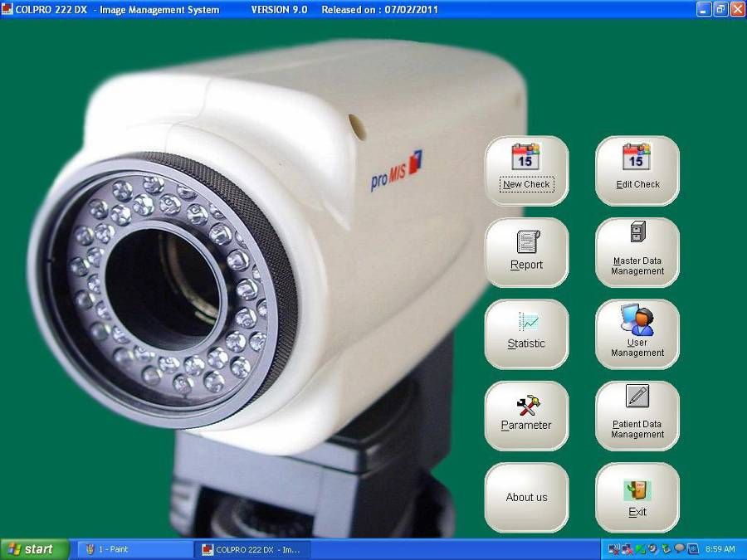Open the Report document button
This screenshot has height=560, width=747.
526,252
